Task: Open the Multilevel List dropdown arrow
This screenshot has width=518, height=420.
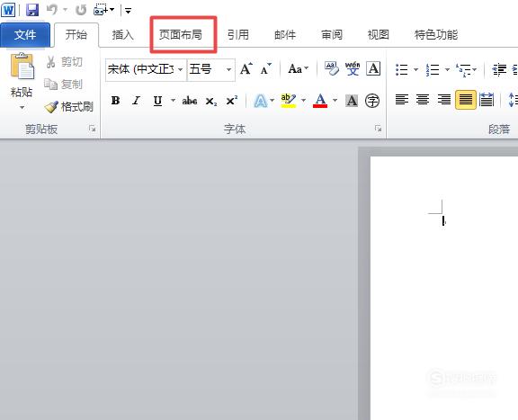Action: coord(475,70)
